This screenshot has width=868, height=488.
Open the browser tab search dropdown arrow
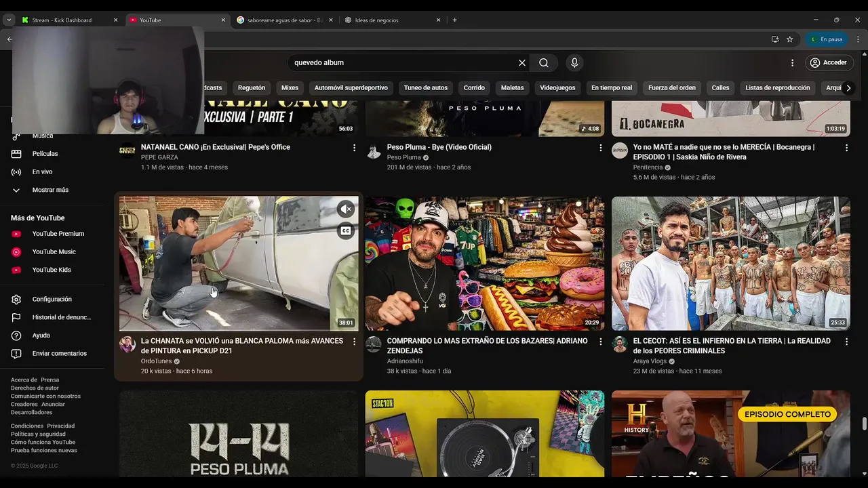click(x=8, y=20)
